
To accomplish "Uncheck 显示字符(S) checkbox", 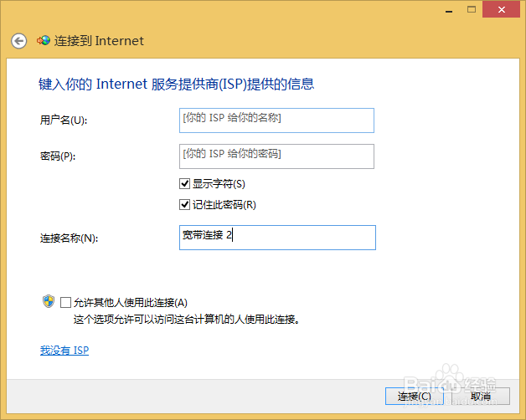I will 184,184.
